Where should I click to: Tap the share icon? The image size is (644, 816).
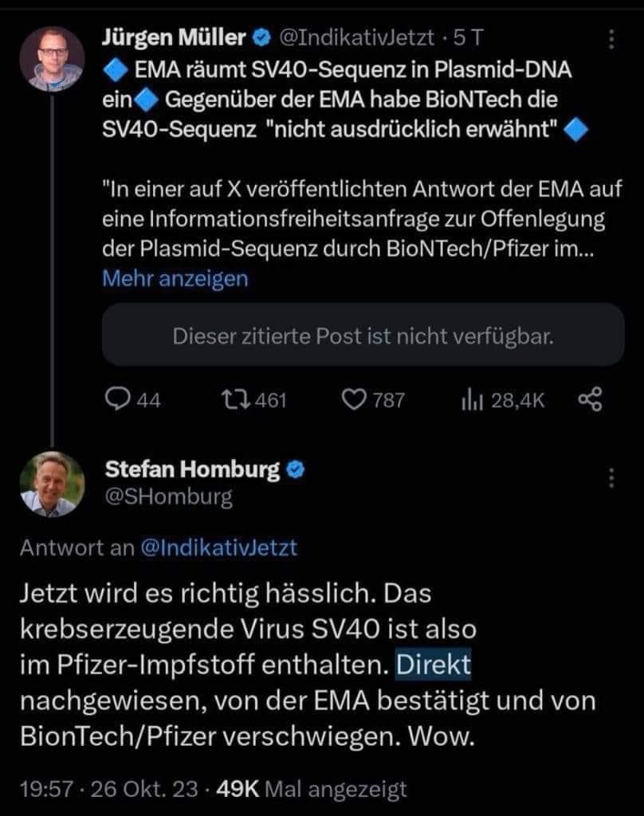[x=589, y=400]
